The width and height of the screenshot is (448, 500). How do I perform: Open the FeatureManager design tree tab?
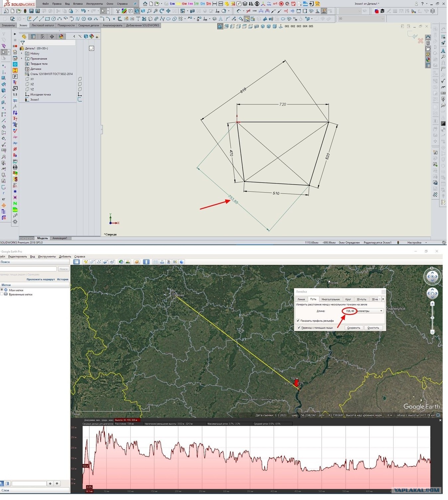[24, 36]
